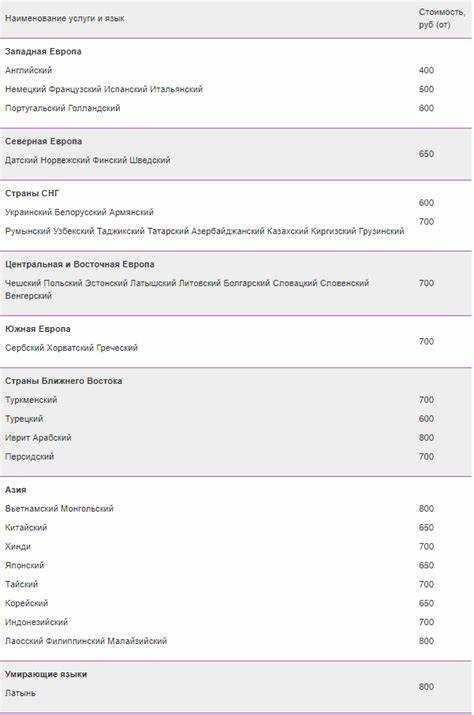The image size is (474, 715).
Task: Click the 'Стоимость, руб (от)' column header
Action: (x=442, y=18)
